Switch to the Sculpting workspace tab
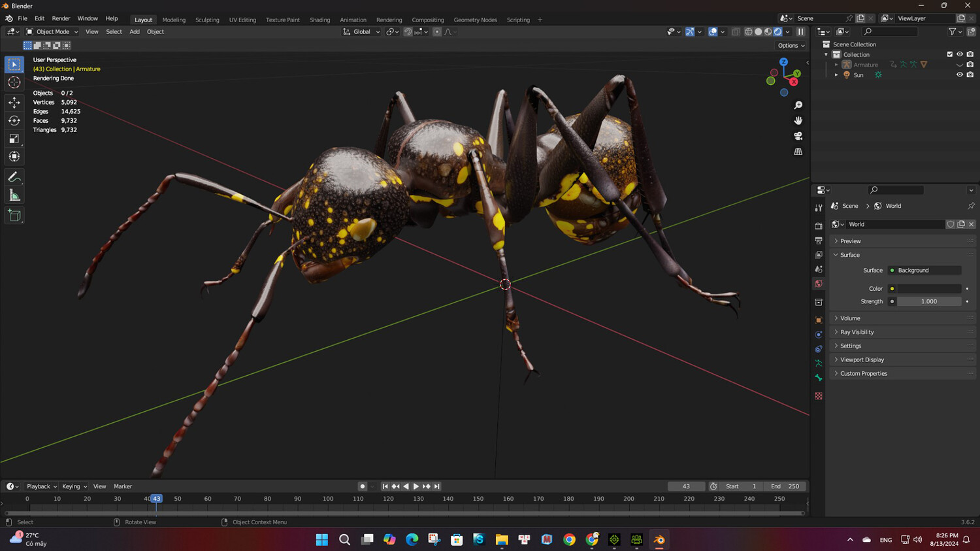 [x=207, y=20]
